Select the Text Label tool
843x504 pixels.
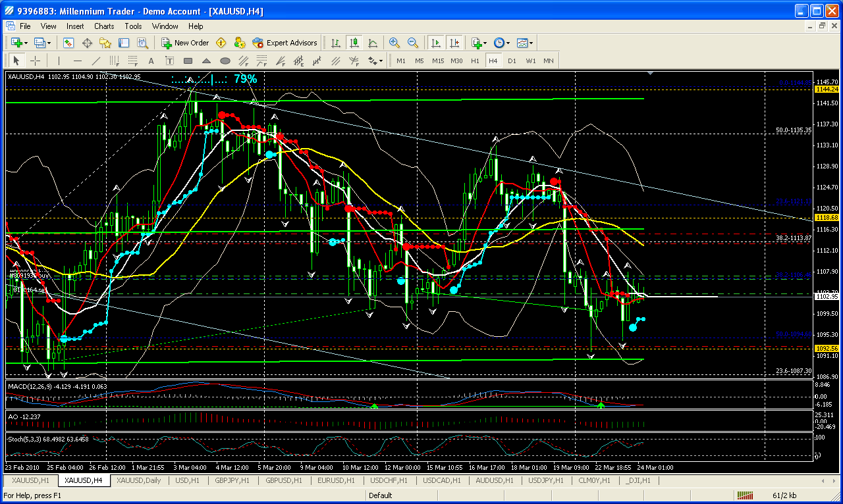tap(169, 61)
